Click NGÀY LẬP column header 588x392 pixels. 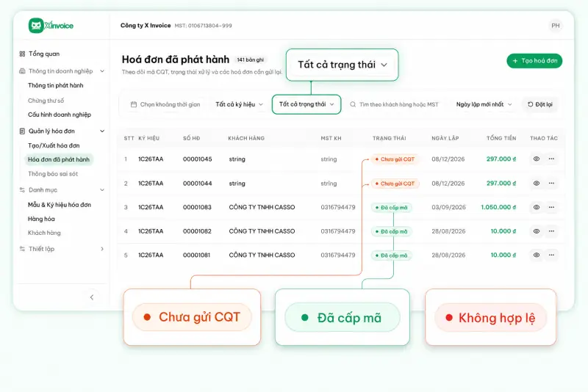(445, 138)
